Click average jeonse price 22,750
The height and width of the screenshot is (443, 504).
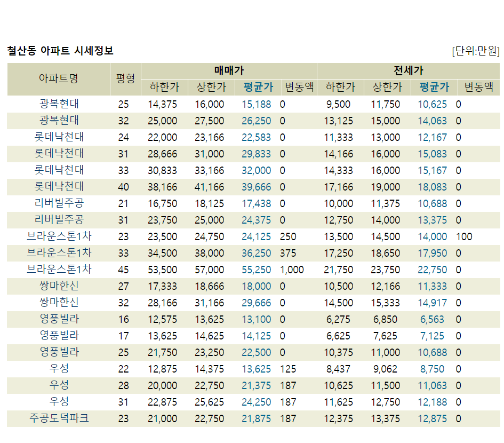(432, 270)
